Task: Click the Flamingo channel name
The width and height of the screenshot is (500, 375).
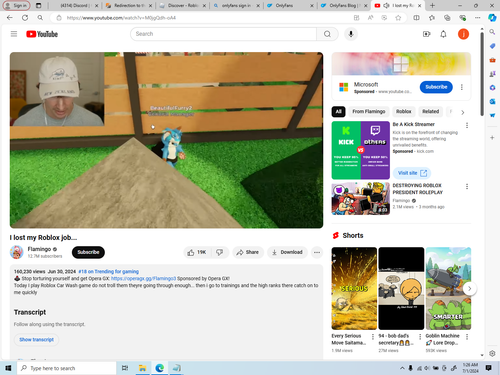Action: tap(39, 249)
